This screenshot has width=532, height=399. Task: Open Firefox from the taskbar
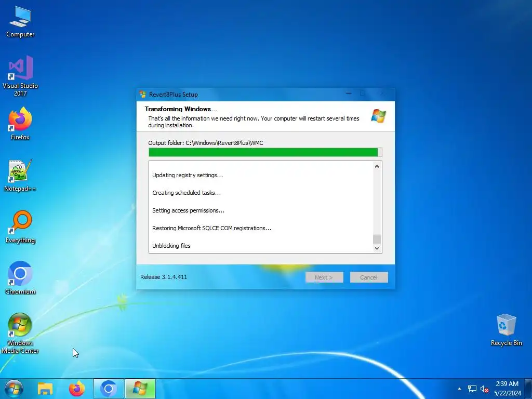(77, 389)
